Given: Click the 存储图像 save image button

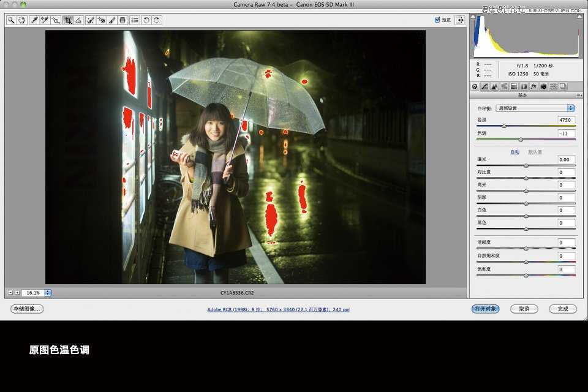Looking at the screenshot, I should (x=28, y=309).
